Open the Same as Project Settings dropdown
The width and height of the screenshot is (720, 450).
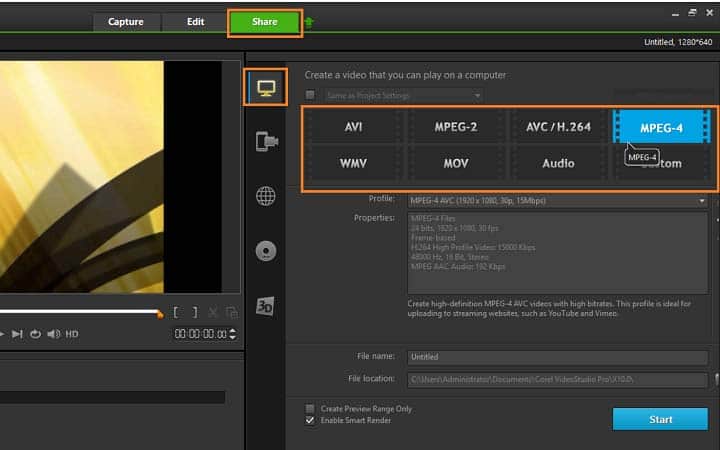coord(404,96)
